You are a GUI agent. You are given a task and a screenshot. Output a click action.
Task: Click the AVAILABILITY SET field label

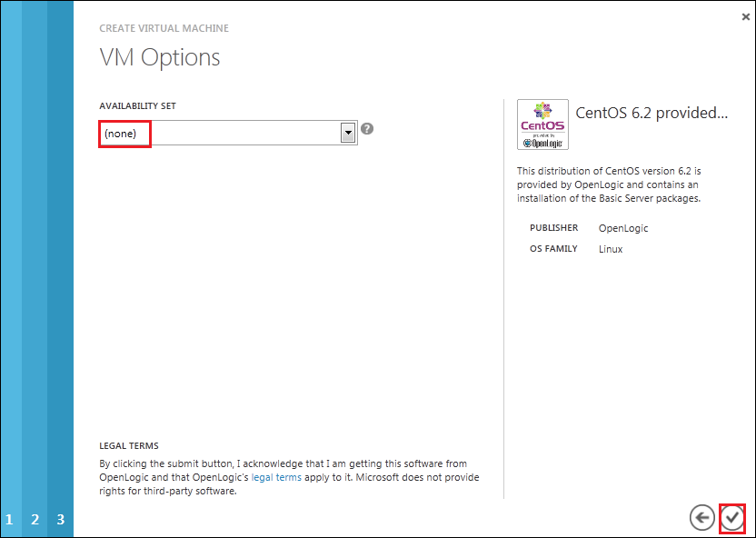[137, 105]
